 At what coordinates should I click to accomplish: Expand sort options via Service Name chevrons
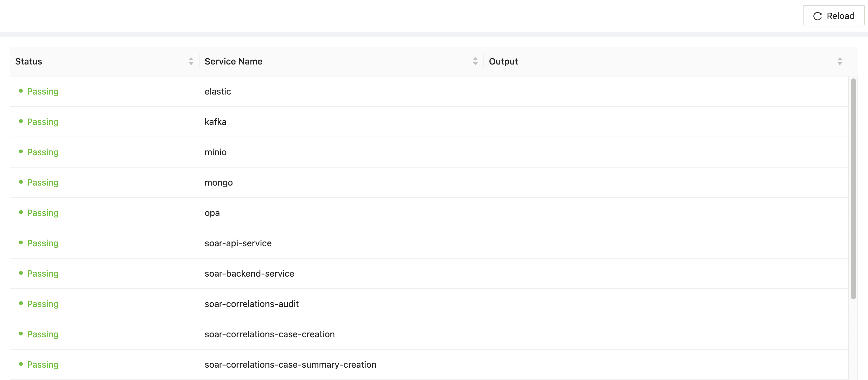coord(475,61)
